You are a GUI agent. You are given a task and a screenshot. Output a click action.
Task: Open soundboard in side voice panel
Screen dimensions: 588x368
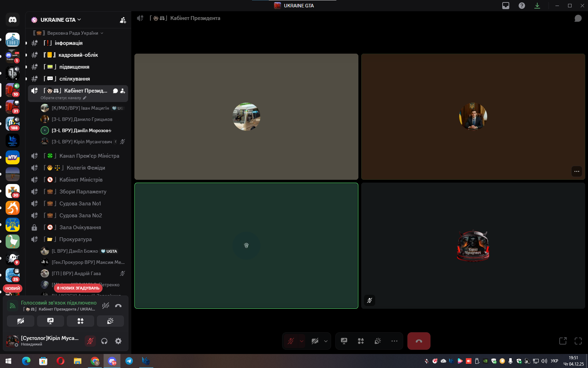point(110,321)
